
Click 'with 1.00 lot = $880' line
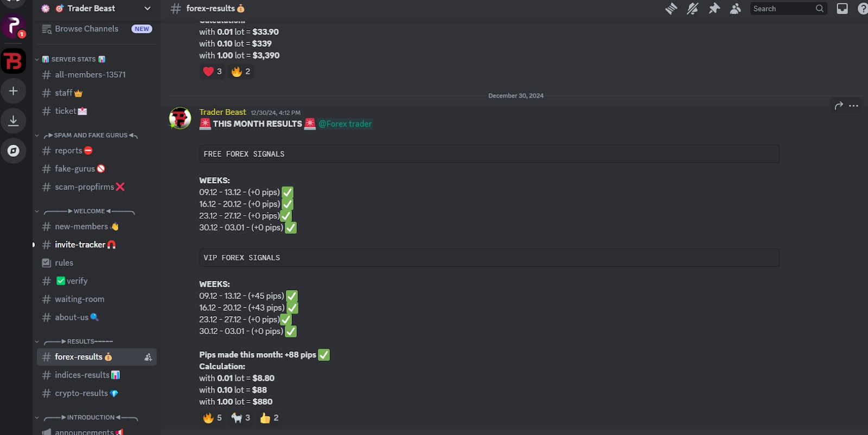(x=236, y=402)
